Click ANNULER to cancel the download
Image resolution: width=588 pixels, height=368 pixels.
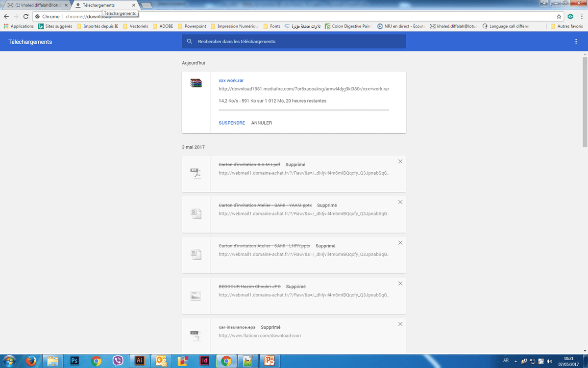tap(262, 123)
